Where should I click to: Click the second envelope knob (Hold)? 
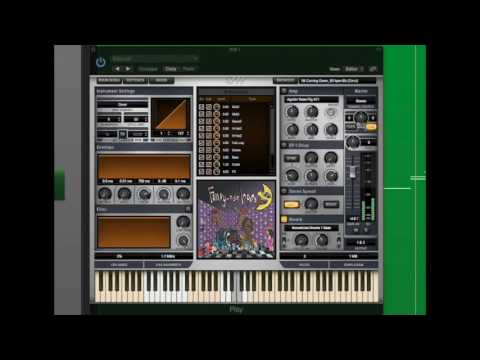124,194
